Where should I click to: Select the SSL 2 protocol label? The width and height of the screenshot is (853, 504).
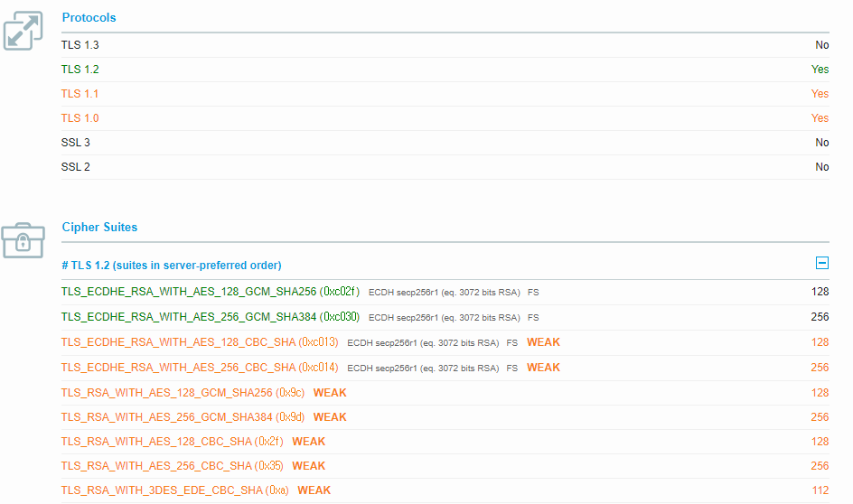[76, 167]
